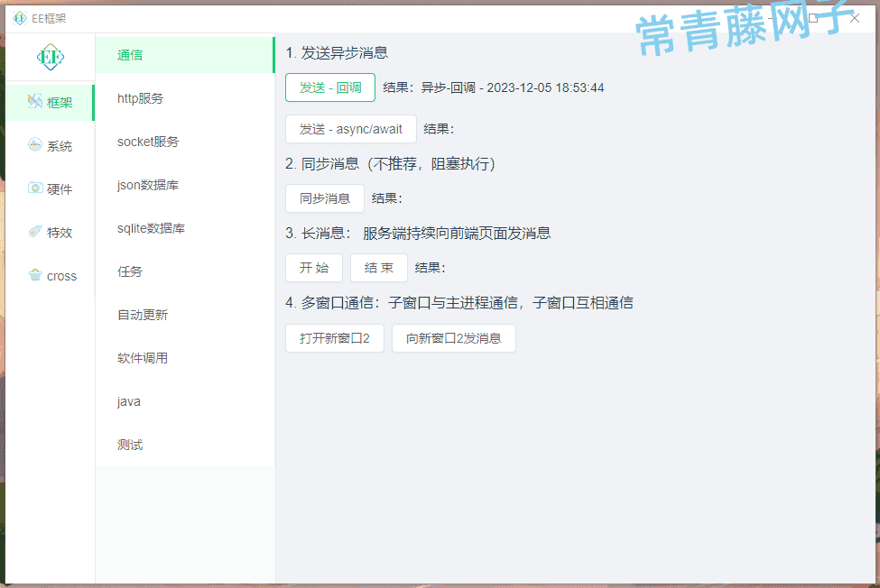880x588 pixels.
Task: Open the 测试 menu item
Action: 185,445
